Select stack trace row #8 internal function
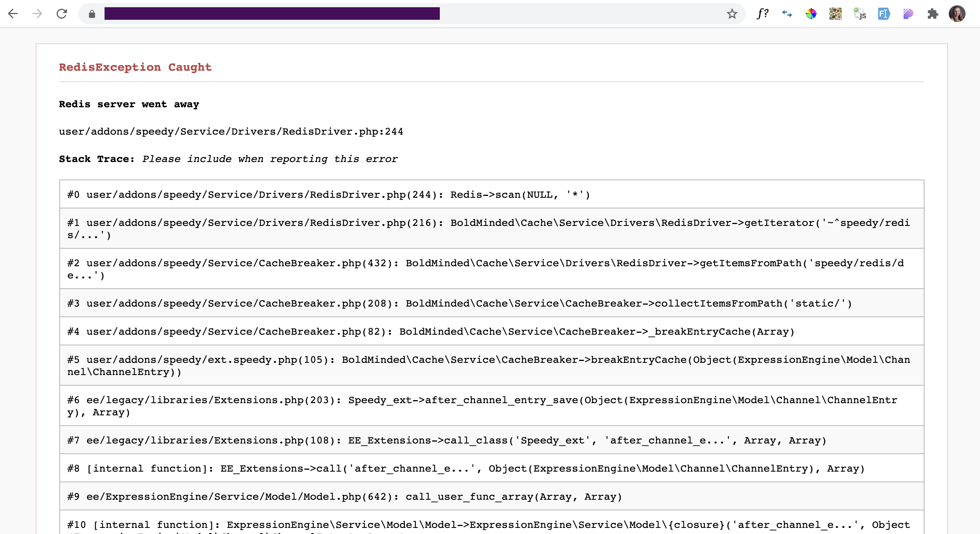The height and width of the screenshot is (534, 980). [x=492, y=468]
